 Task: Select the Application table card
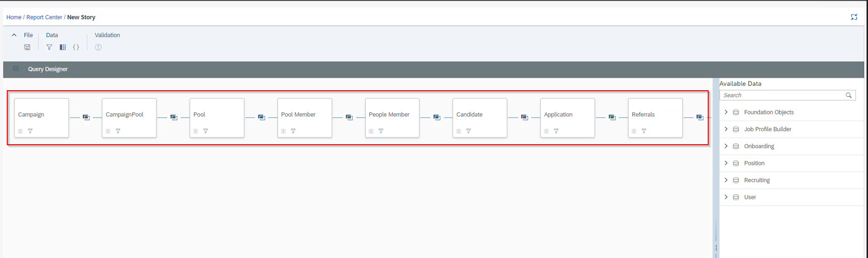(567, 118)
